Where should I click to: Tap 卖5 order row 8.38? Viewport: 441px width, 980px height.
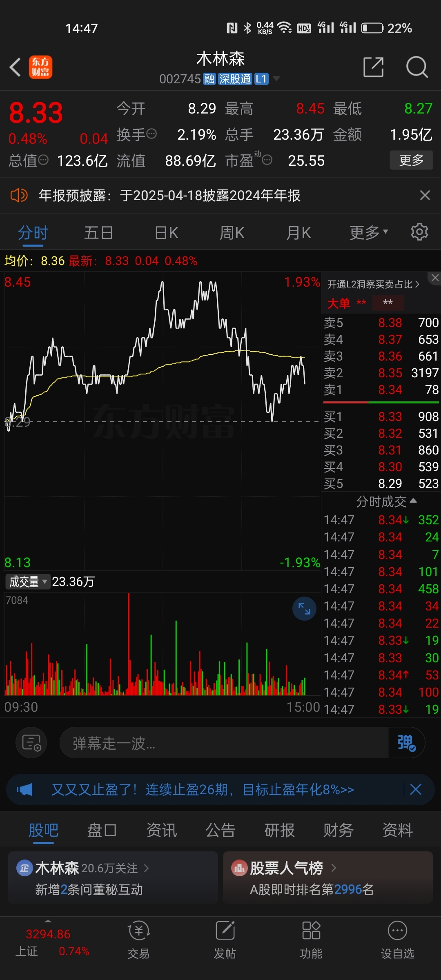[x=381, y=323]
